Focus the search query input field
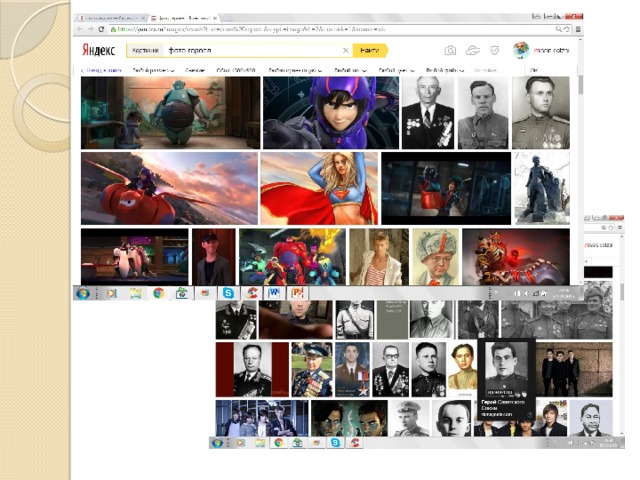640x480 pixels. point(252,50)
